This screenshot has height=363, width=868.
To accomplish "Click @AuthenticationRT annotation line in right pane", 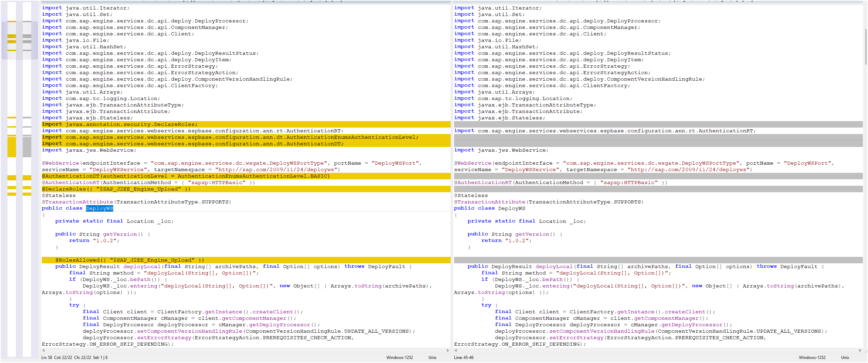I will pyautogui.click(x=560, y=182).
